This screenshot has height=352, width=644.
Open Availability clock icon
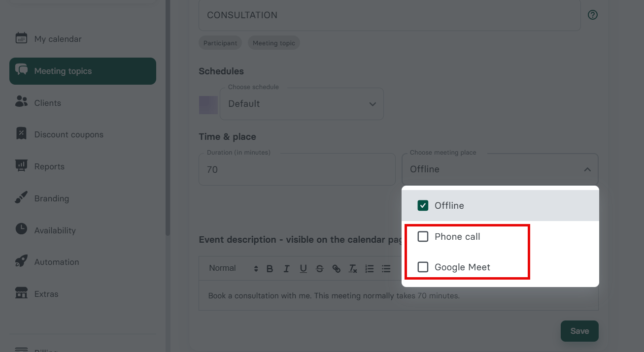coord(21,229)
